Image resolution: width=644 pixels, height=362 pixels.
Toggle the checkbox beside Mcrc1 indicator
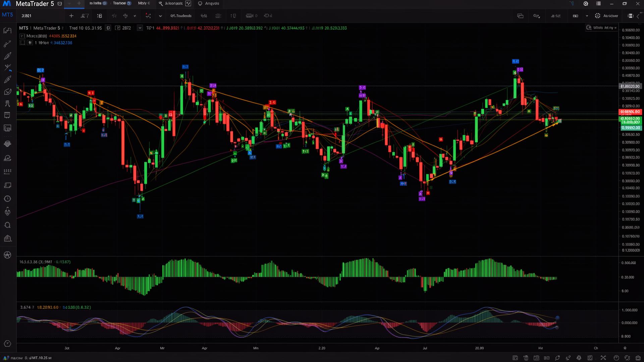pos(22,36)
